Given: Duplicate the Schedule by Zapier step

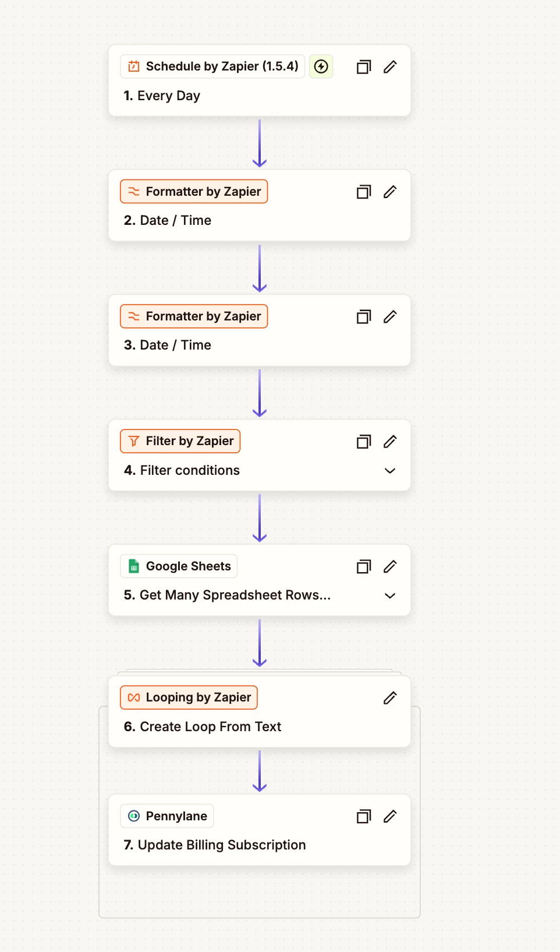Looking at the screenshot, I should click(x=364, y=67).
